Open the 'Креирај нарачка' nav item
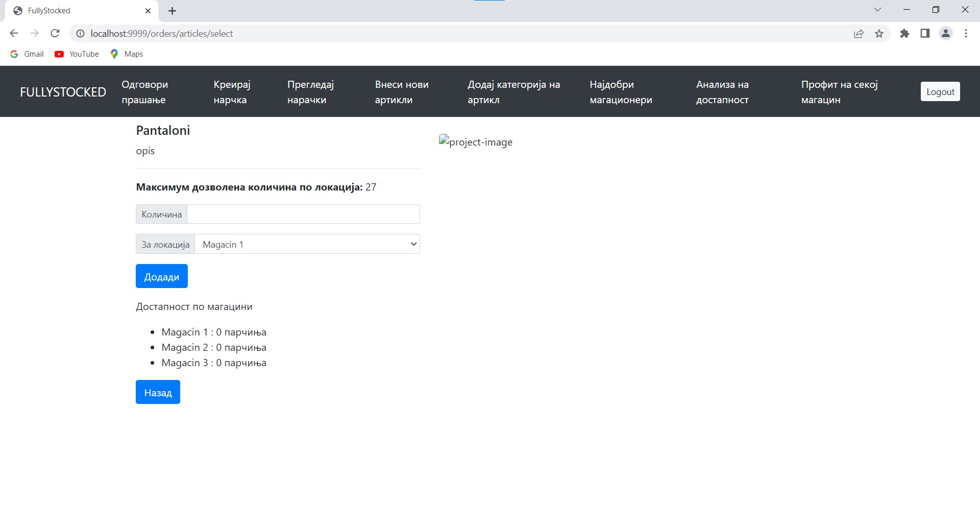Screen dimensions: 980x526 [x=232, y=92]
